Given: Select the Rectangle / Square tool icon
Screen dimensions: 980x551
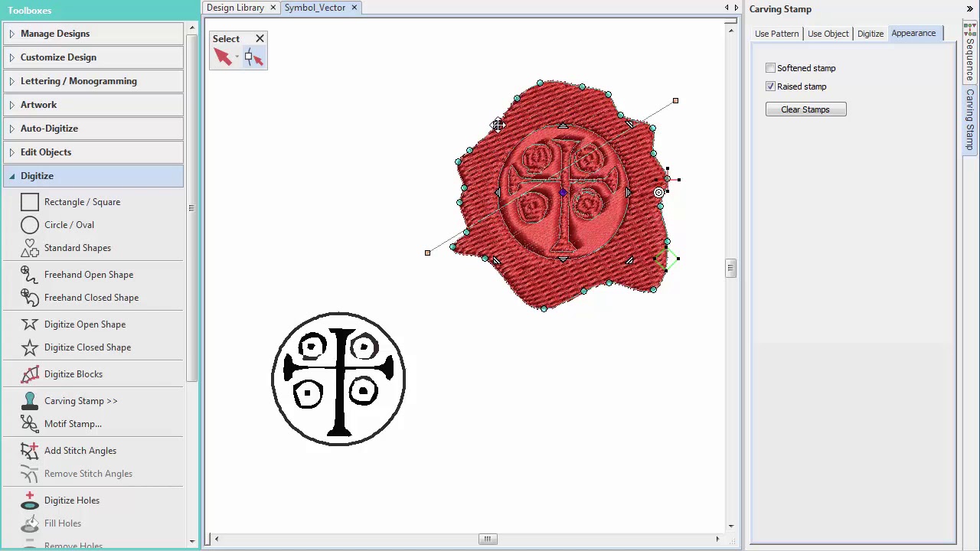Looking at the screenshot, I should [x=30, y=202].
